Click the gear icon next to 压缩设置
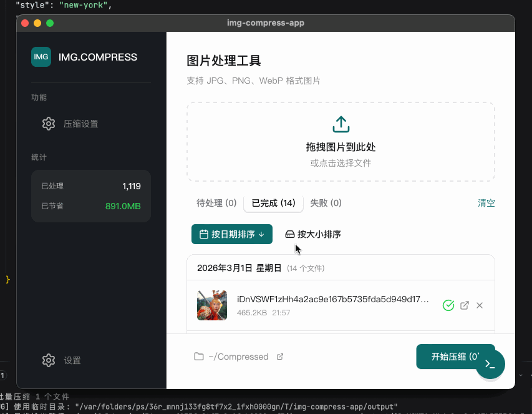 pyautogui.click(x=49, y=124)
